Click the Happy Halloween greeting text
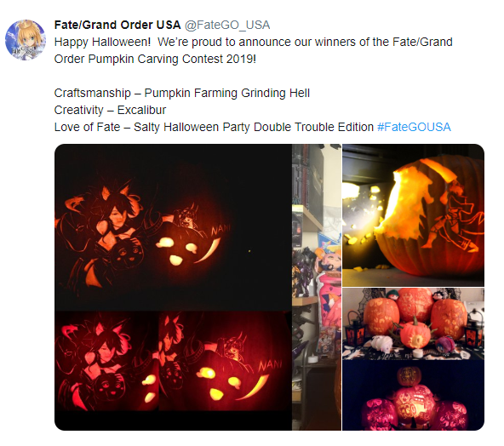504x446 pixels. click(x=102, y=42)
